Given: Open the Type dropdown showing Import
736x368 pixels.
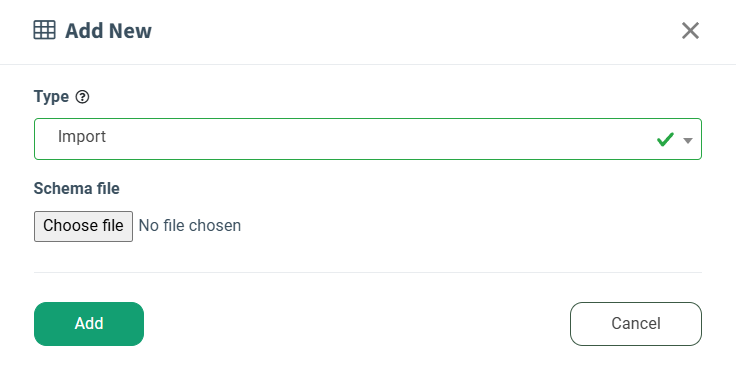Looking at the screenshot, I should [368, 139].
